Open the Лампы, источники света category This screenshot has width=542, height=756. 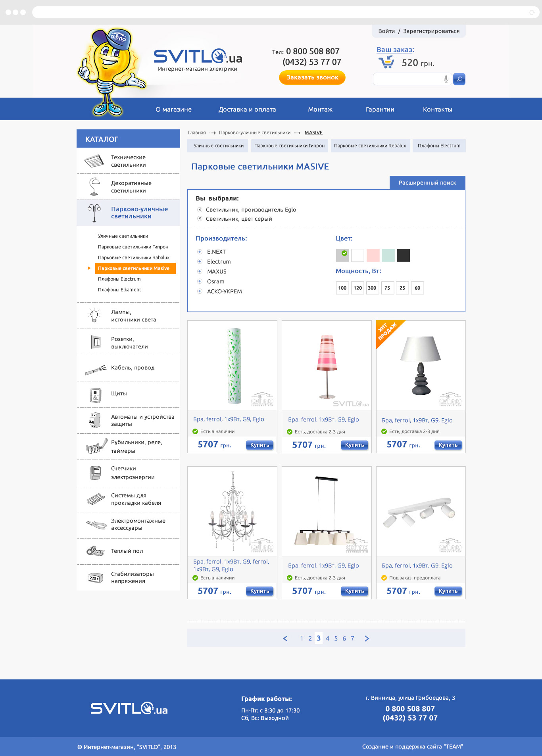pos(133,316)
